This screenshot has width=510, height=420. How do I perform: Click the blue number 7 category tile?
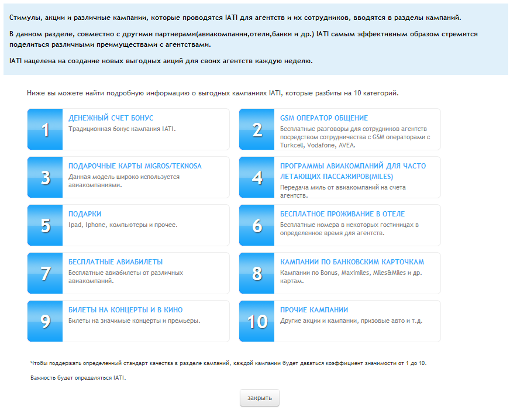[45, 273]
